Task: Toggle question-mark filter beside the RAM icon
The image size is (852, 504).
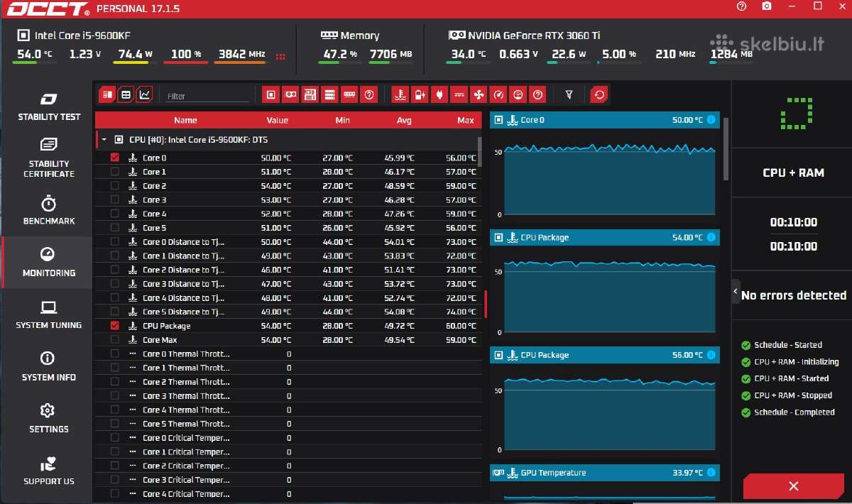Action: pyautogui.click(x=368, y=94)
